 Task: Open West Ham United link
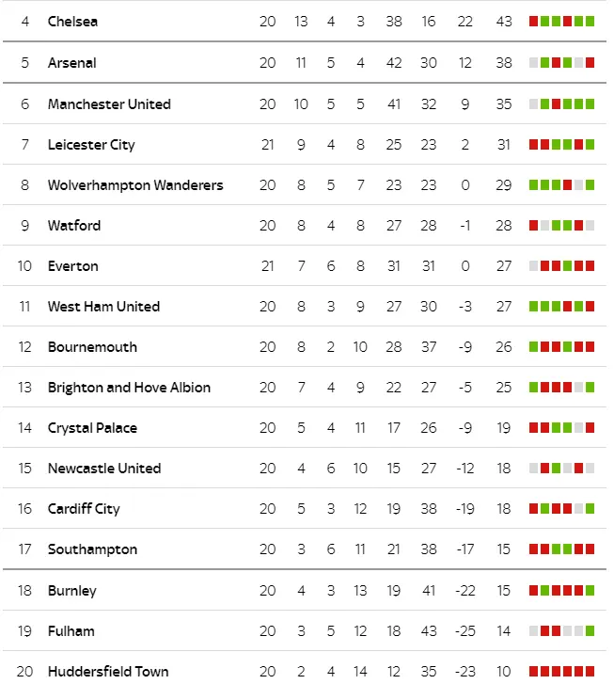(x=103, y=306)
